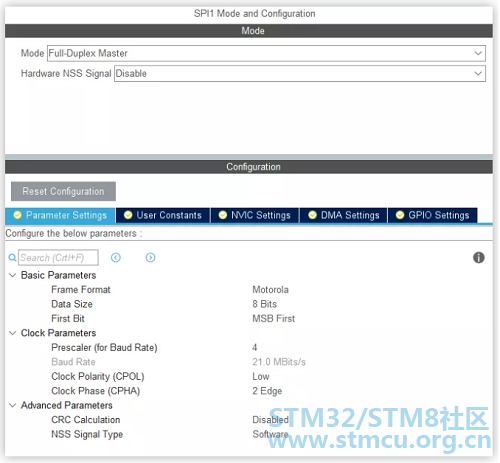Image resolution: width=500 pixels, height=463 pixels.
Task: Focus the Search (Ctrl+F) field
Action: click(58, 258)
